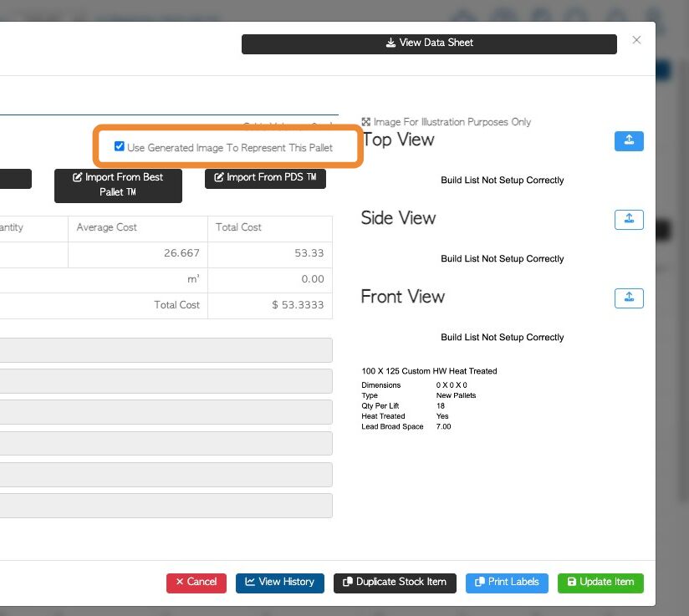This screenshot has width=689, height=616.
Task: Click the Top View heading
Action: point(398,140)
